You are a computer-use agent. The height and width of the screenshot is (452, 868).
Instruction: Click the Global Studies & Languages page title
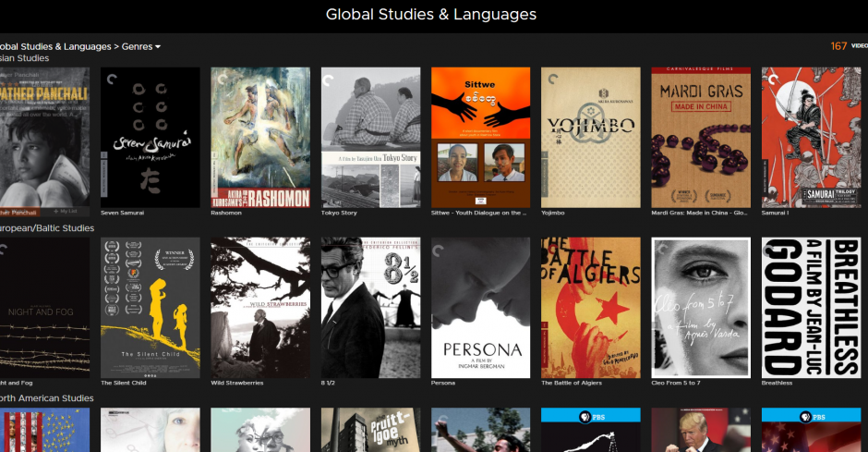(430, 15)
